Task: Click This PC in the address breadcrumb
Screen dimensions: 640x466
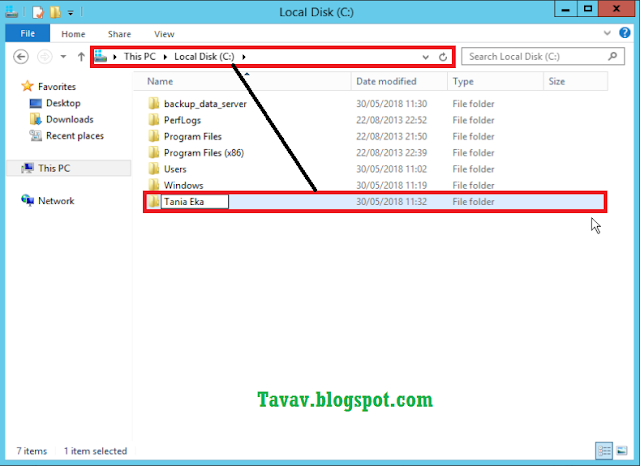Action: pyautogui.click(x=140, y=56)
